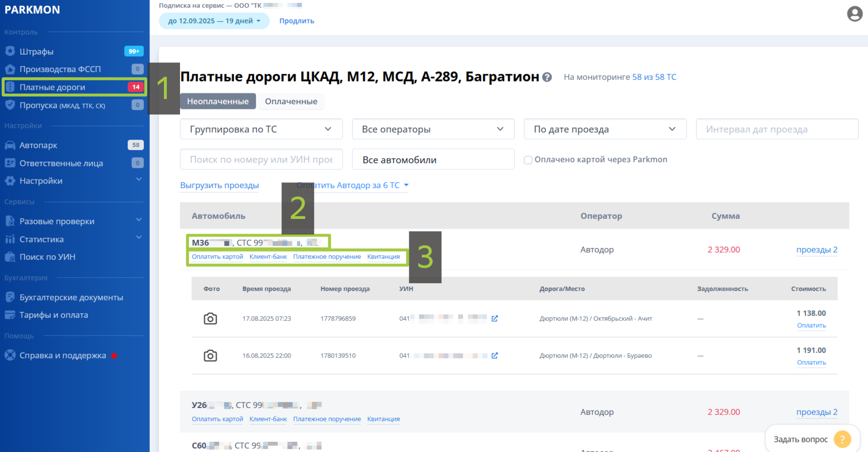
Task: Open the Все автомобили selector
Action: click(x=433, y=159)
